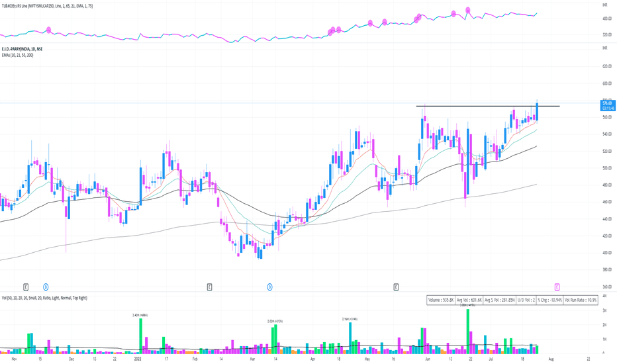Click the 'Aug' date axis label
Screen dimensions: 617x364
pyautogui.click(x=551, y=359)
